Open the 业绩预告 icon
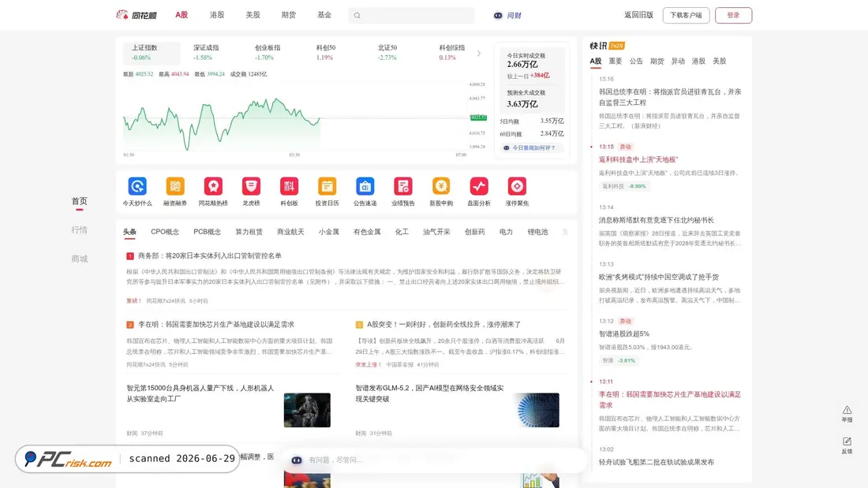 [x=403, y=187]
